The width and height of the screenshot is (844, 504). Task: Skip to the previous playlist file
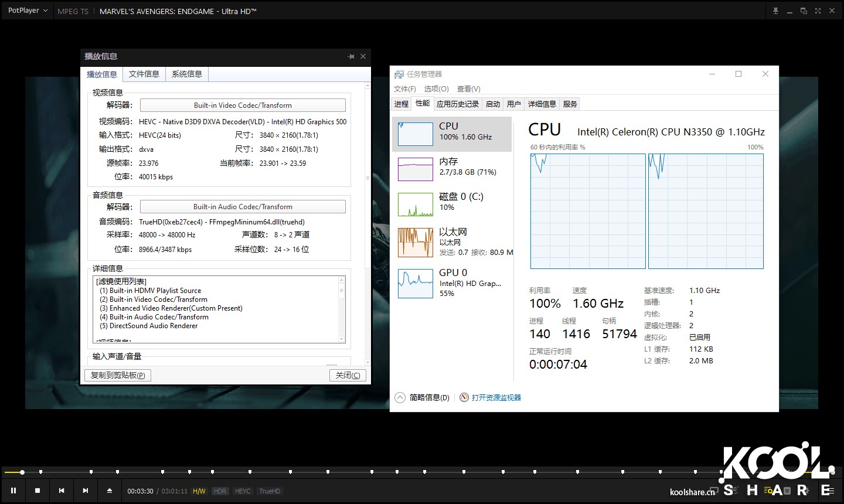61,491
